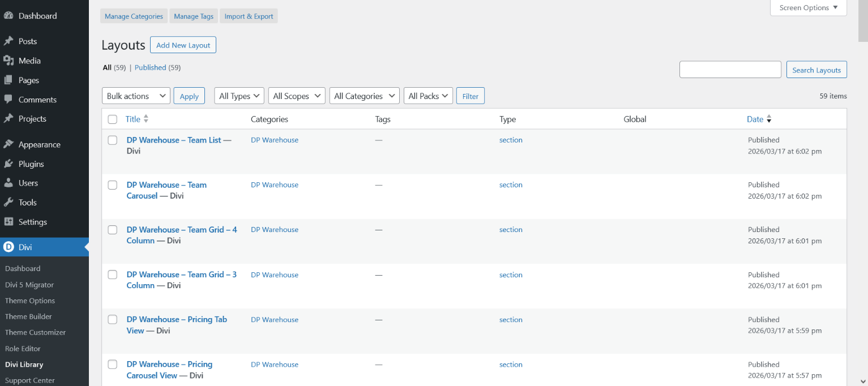Click '59 items' count text
Image resolution: width=868 pixels, height=386 pixels.
[833, 96]
